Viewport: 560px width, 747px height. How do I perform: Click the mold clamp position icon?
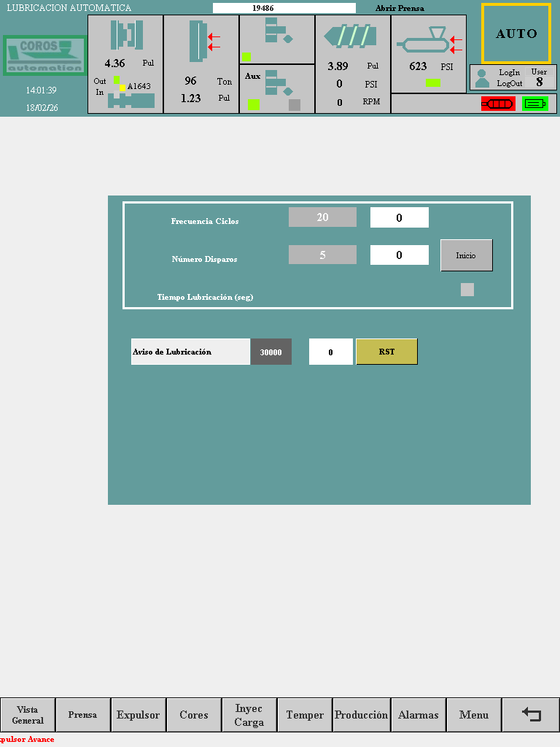tap(126, 35)
